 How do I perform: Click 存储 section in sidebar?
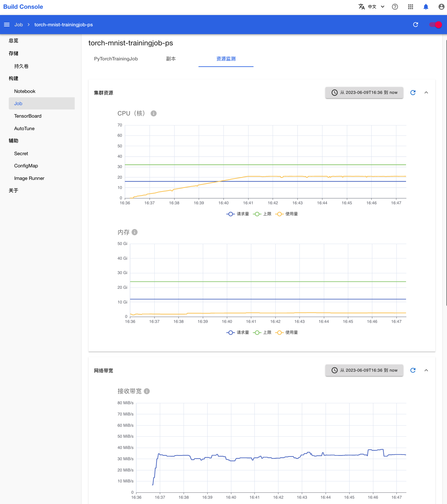pyautogui.click(x=13, y=53)
